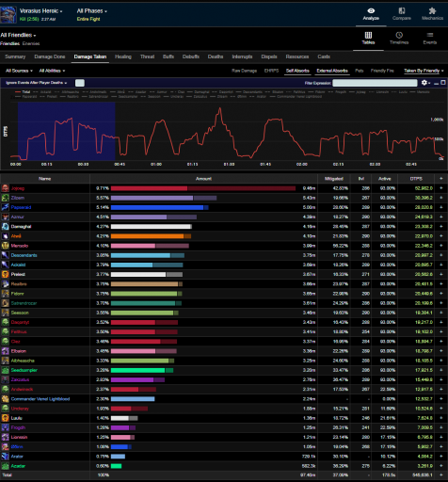
Task: Switch to the Healing tab
Action: tap(123, 56)
